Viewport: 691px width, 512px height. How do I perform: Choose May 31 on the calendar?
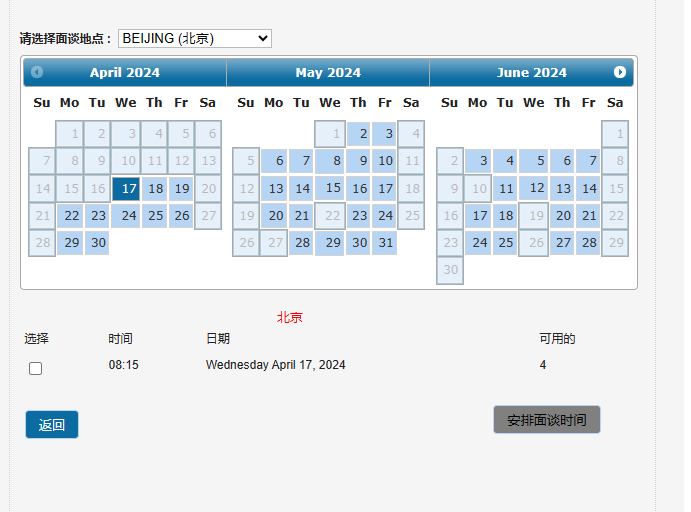click(384, 242)
